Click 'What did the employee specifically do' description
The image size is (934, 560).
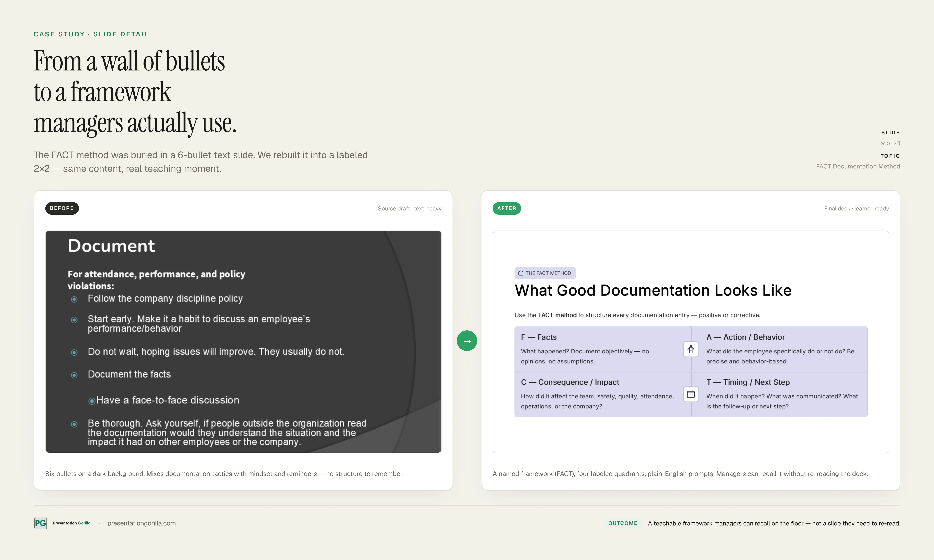pyautogui.click(x=780, y=356)
